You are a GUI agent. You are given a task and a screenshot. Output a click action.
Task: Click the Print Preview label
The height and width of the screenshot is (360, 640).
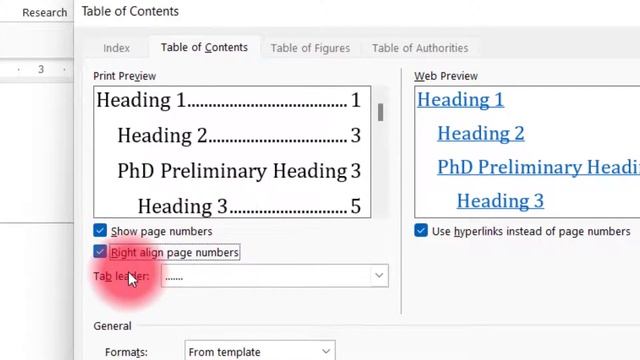[124, 76]
